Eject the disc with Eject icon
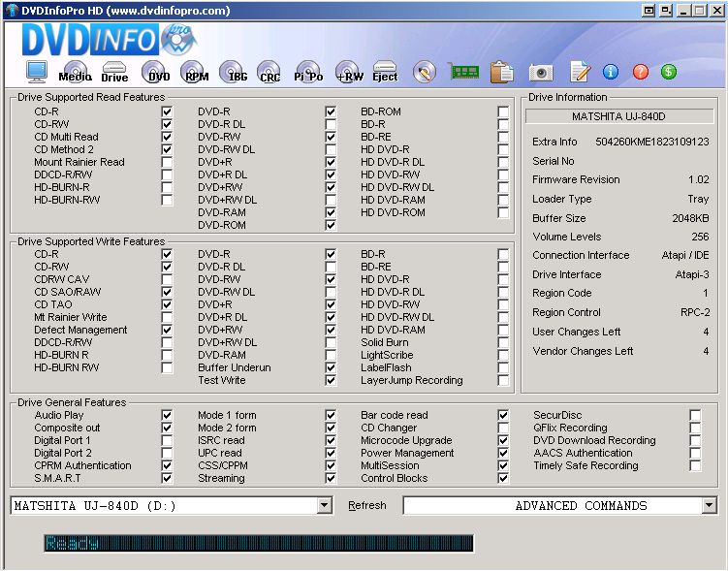The image size is (728, 571). tap(385, 72)
